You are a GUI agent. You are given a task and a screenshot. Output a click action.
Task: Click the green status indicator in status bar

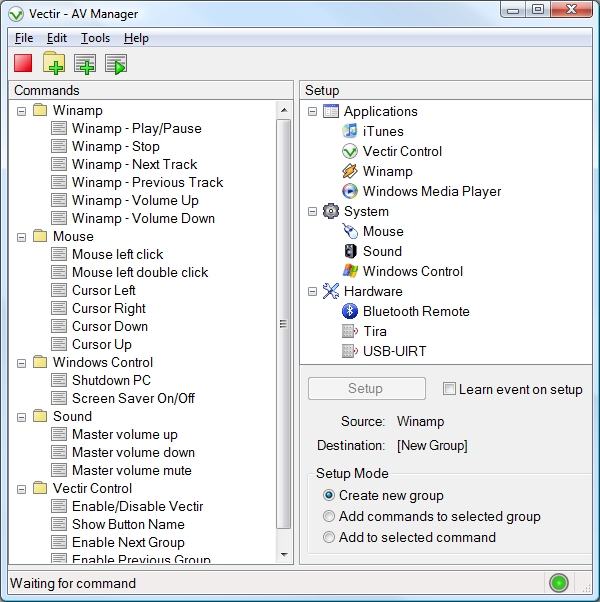559,583
